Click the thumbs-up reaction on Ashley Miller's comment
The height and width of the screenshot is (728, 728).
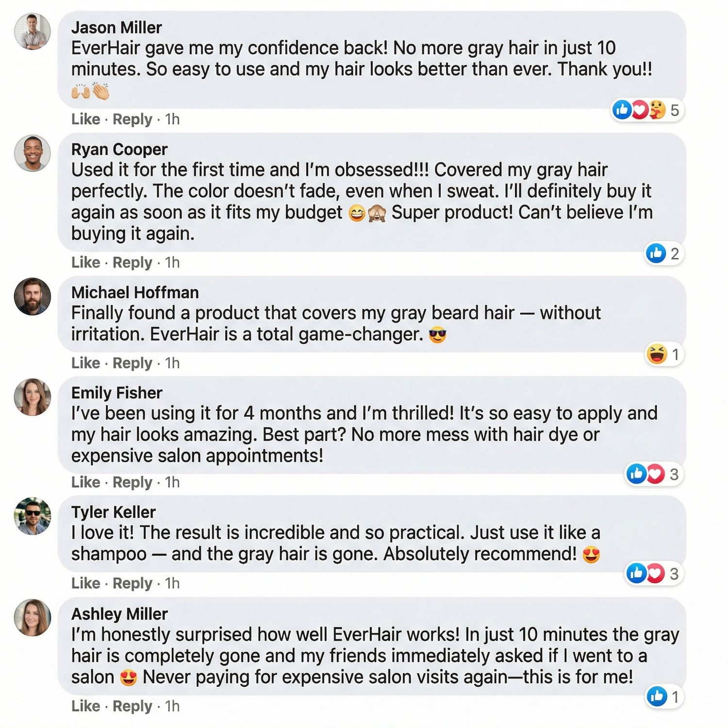[657, 697]
